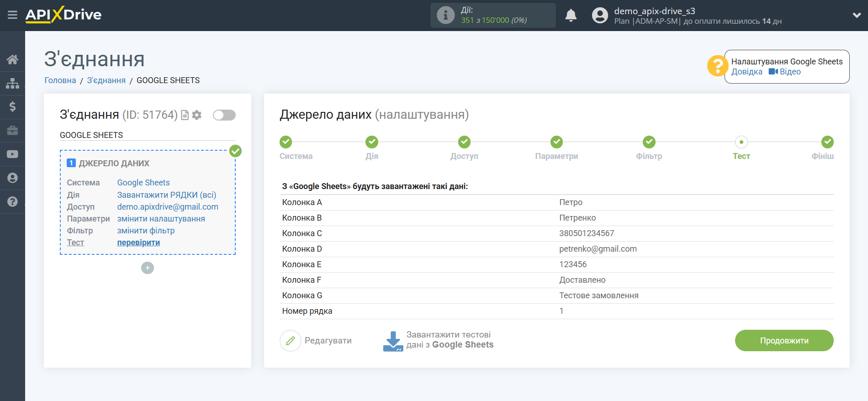This screenshot has width=868, height=401.
Task: Click the Номер рядка label
Action: click(307, 311)
